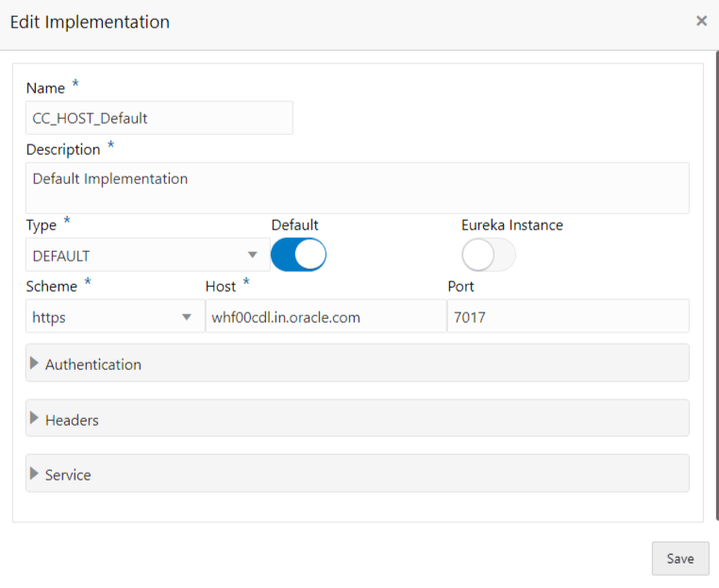Turn off the Default toggle switch
The width and height of the screenshot is (719, 588).
tap(298, 255)
